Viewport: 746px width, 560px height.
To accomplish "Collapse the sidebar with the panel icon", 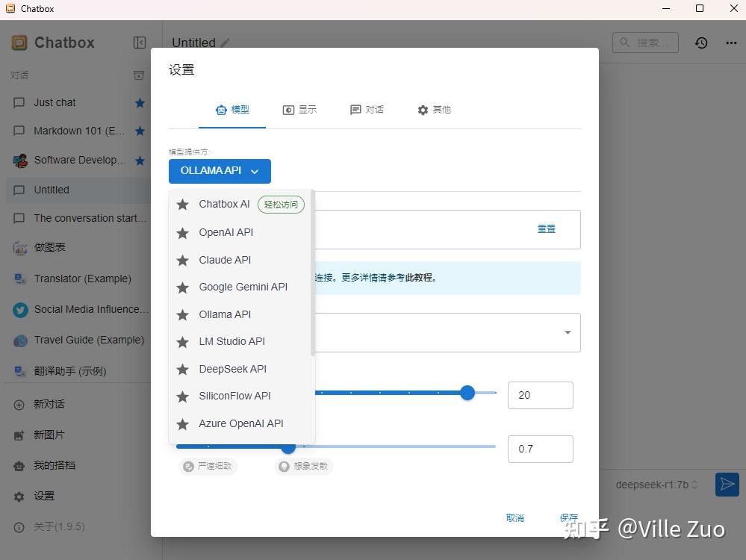I will (140, 43).
